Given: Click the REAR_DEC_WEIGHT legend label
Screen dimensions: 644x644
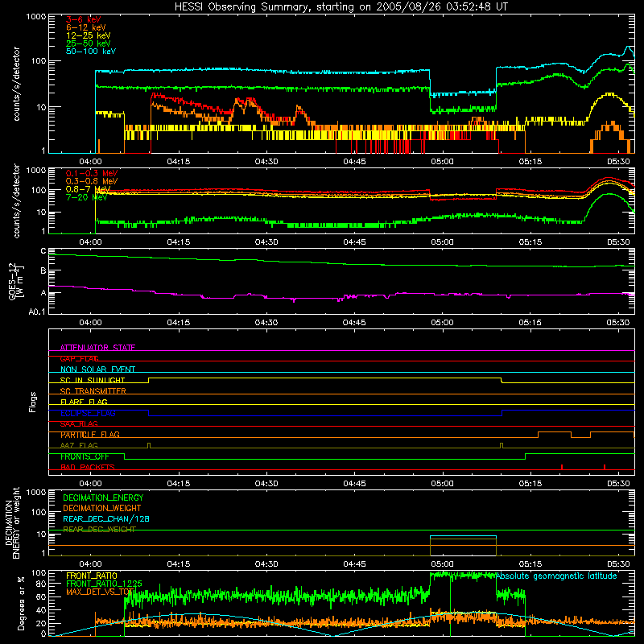Looking at the screenshot, I should [x=99, y=530].
